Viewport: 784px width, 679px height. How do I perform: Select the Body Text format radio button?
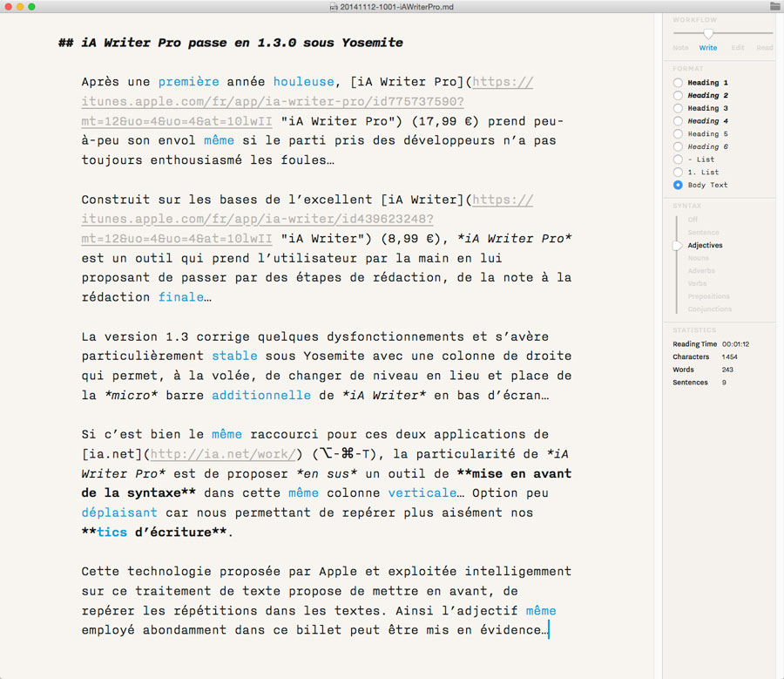point(678,185)
